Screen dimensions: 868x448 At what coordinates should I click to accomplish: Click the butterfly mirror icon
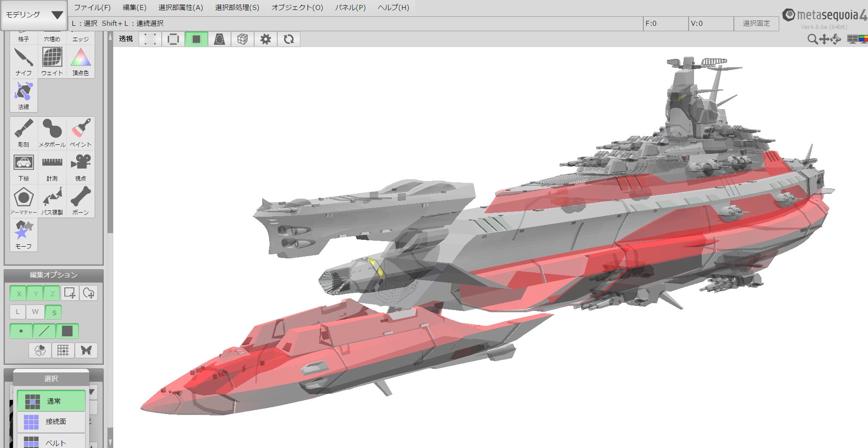[86, 350]
